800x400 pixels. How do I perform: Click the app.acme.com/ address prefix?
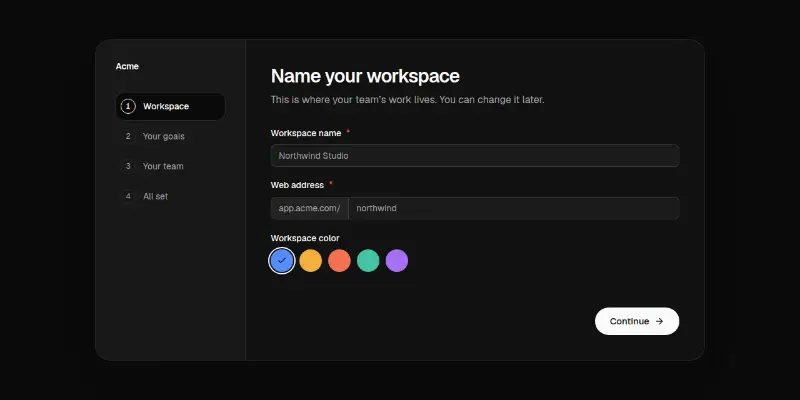point(310,208)
